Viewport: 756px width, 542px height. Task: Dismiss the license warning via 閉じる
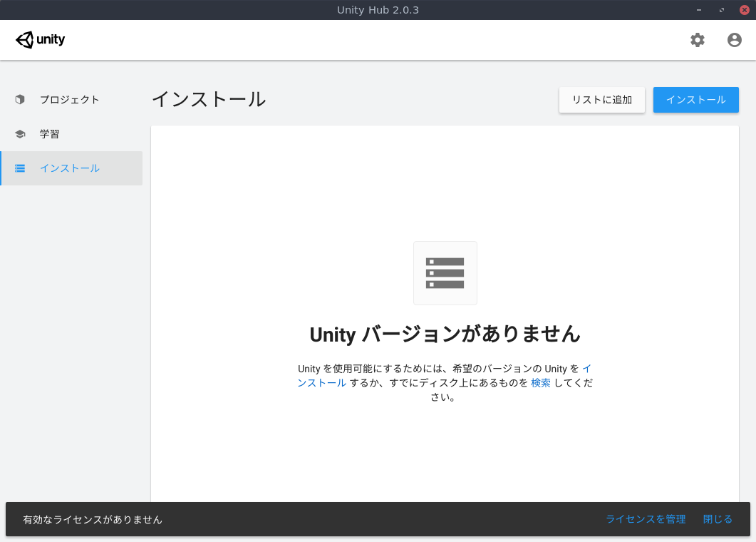[717, 519]
